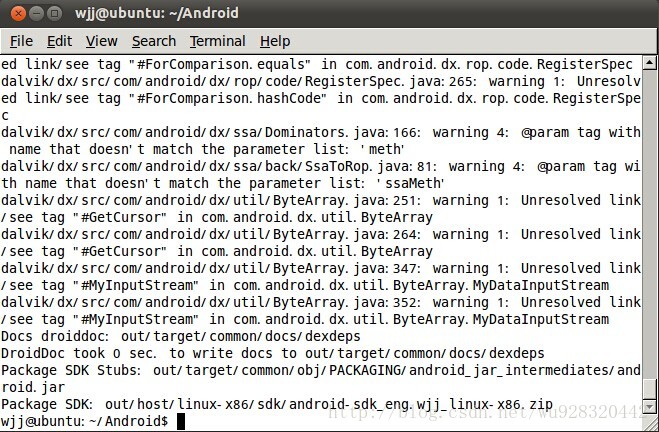Maximize the terminal window

[x=55, y=13]
